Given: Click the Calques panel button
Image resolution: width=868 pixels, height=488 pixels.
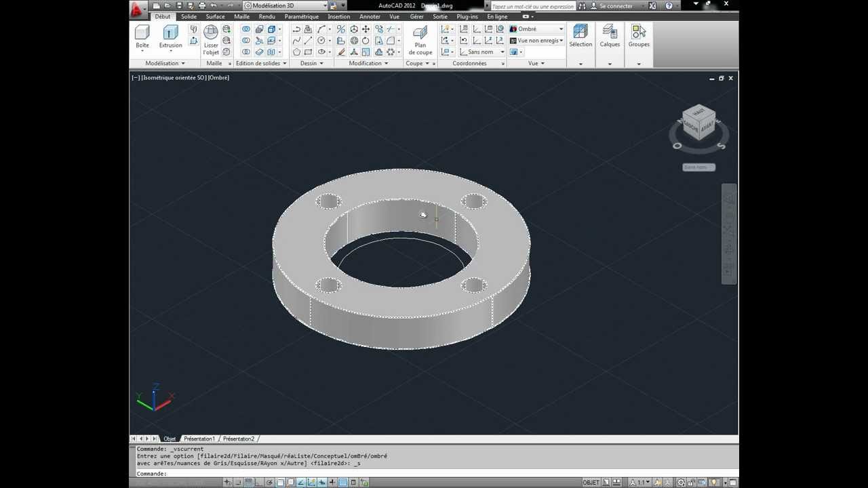Looking at the screenshot, I should point(610,37).
